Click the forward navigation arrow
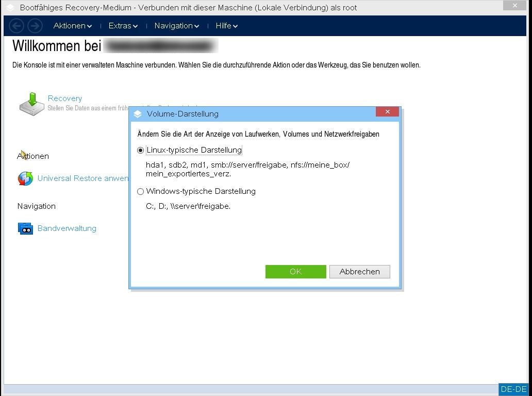Screen dimensions: 532x396 tap(35, 26)
